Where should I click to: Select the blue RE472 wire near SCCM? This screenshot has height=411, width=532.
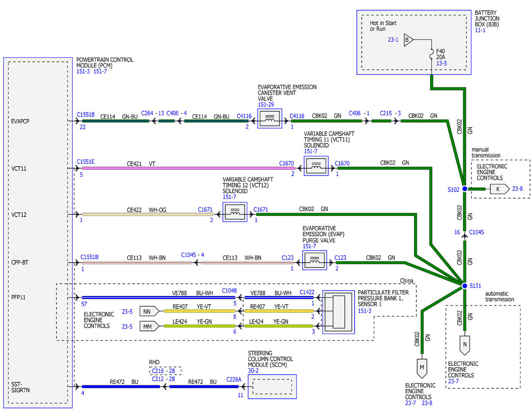204,387
